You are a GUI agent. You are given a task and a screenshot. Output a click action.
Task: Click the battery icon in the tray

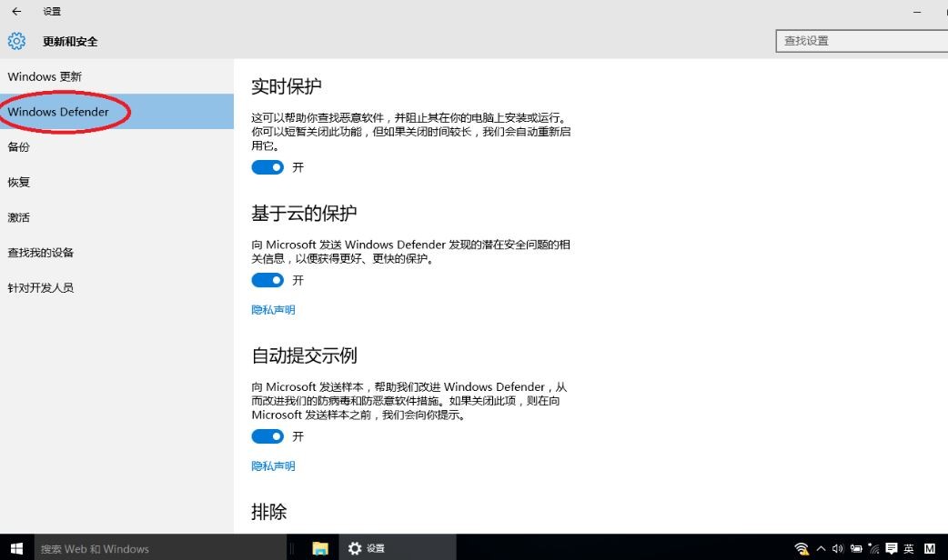[x=856, y=548]
